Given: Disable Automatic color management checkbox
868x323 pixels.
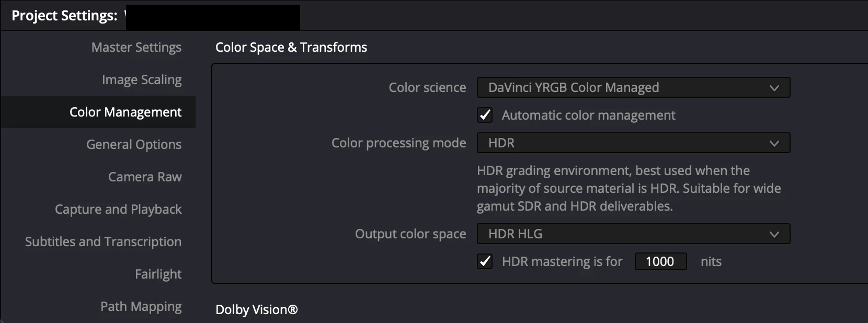Looking at the screenshot, I should click(x=485, y=115).
